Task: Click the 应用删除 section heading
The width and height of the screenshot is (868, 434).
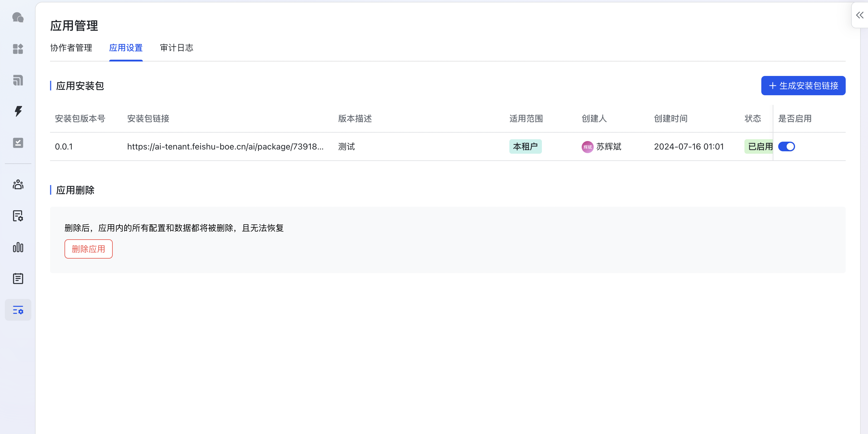Action: tap(75, 190)
